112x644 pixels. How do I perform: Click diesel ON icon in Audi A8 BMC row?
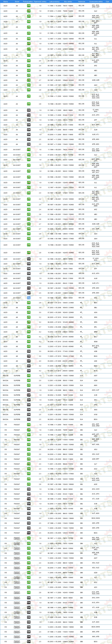pos(29,366)
